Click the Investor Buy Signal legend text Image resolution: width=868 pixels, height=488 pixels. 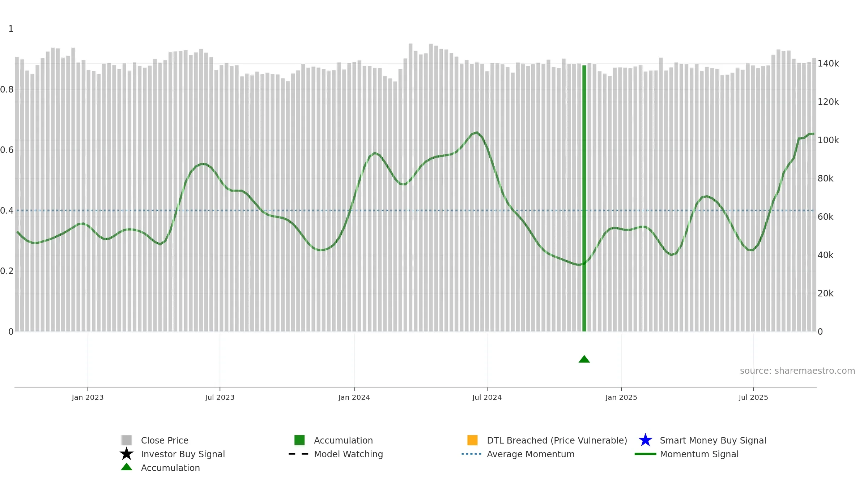click(x=183, y=454)
